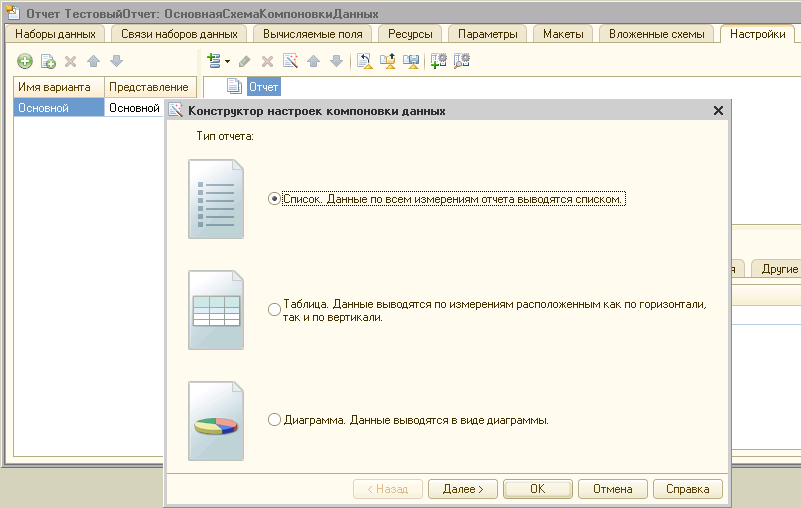This screenshot has height=508, width=801.
Task: Open the Вложенные схемы tab
Action: 656,34
